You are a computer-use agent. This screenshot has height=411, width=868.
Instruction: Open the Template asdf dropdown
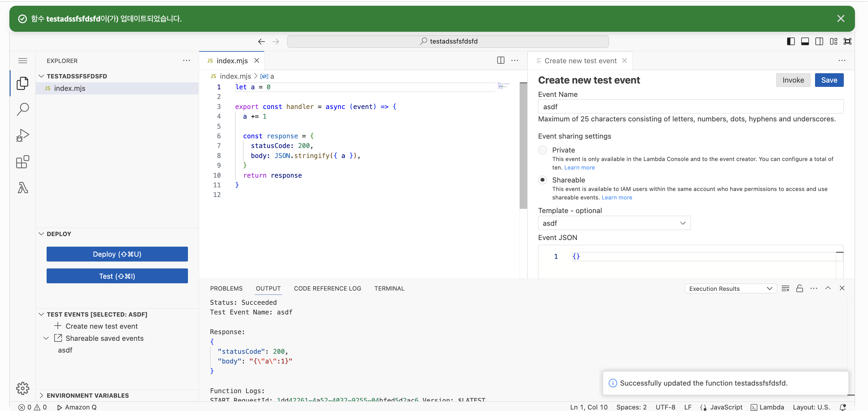click(614, 223)
